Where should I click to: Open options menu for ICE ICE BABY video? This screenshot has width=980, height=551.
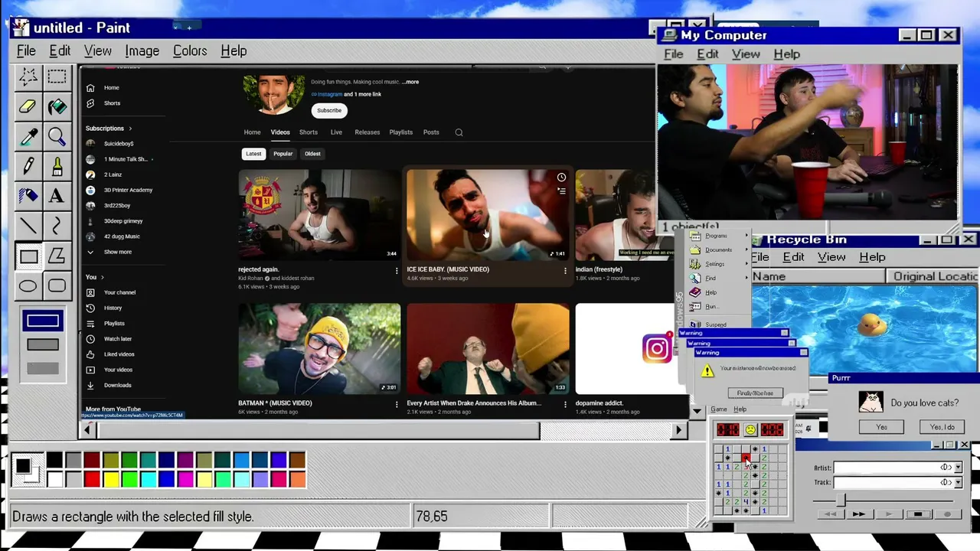coord(565,271)
